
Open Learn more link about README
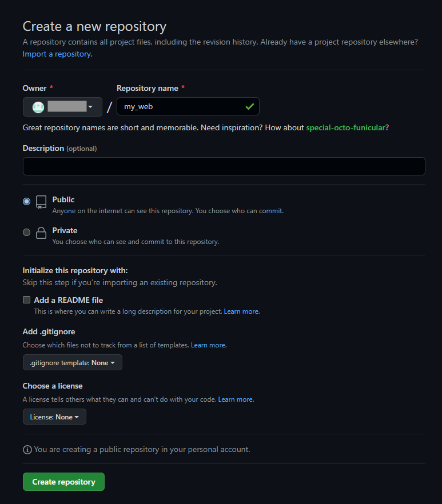(x=242, y=311)
